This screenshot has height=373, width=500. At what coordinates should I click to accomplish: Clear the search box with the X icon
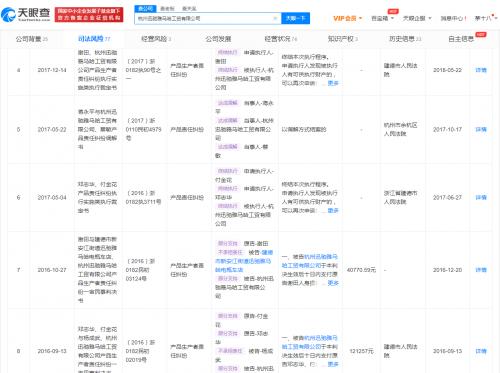click(275, 18)
